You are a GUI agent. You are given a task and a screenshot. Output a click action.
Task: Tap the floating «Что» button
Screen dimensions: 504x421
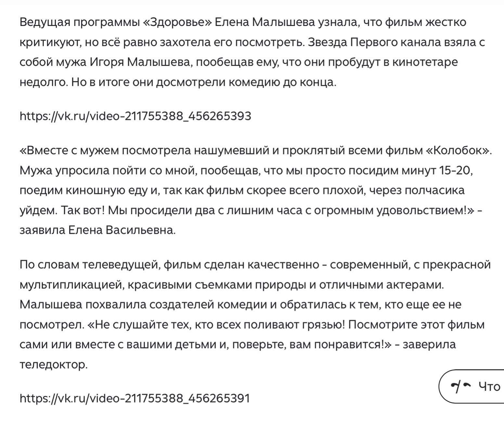pos(472,386)
